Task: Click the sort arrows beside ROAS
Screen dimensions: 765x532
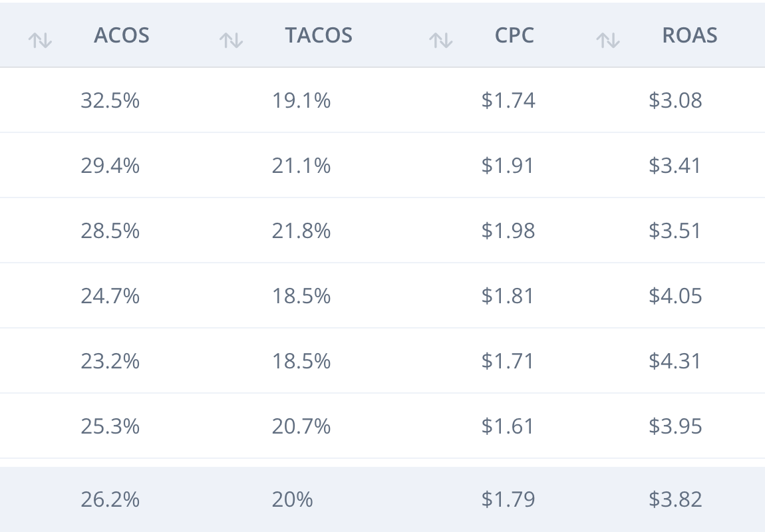Action: click(607, 41)
